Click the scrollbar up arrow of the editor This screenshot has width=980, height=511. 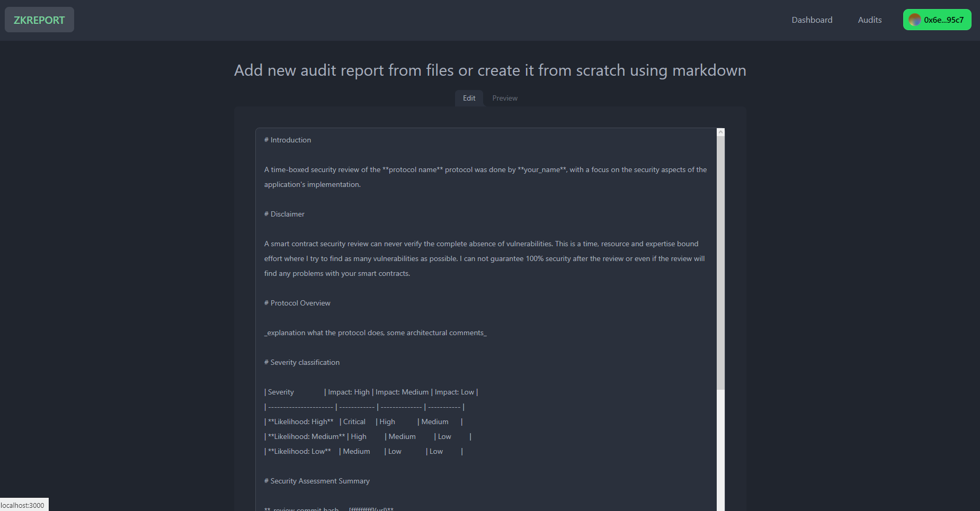(720, 132)
